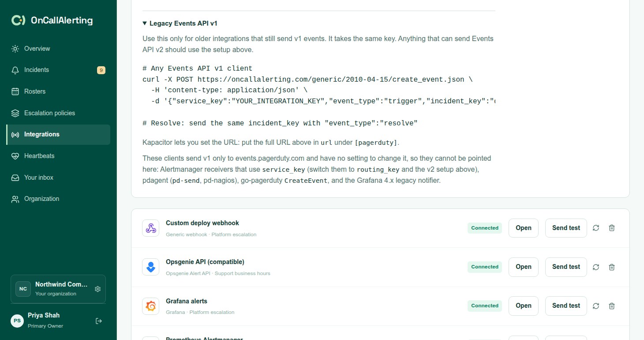
Task: Click the Opsgenie API logo icon
Action: 151,267
